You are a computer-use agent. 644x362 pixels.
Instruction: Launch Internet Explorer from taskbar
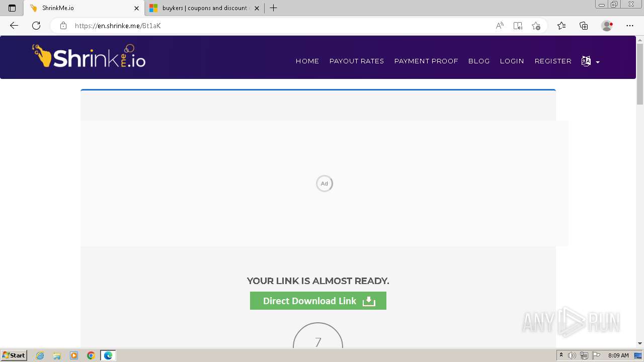pyautogui.click(x=40, y=355)
